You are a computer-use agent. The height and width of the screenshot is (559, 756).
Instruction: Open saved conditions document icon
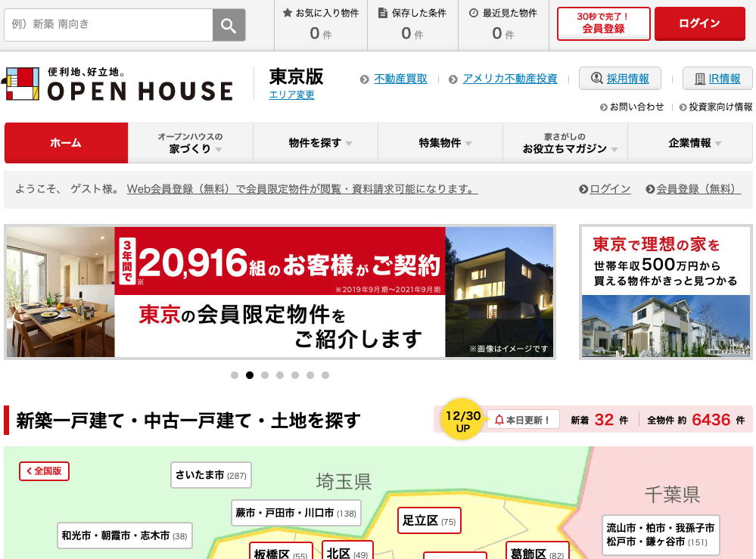tap(383, 13)
